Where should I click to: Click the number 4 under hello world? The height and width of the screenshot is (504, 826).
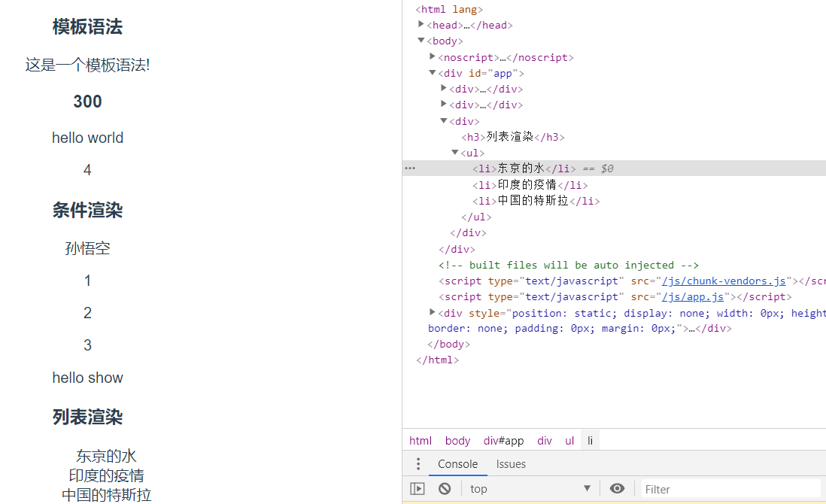[87, 169]
